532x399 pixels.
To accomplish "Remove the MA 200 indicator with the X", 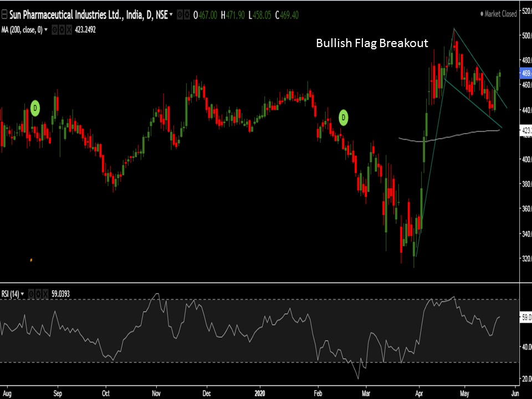I will [69, 30].
